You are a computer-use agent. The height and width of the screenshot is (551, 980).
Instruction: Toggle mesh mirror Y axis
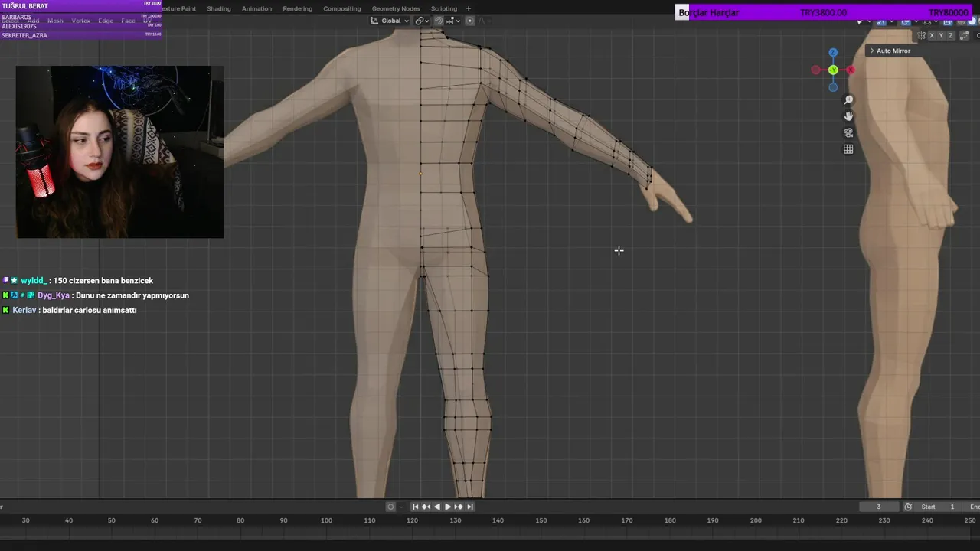(x=941, y=35)
